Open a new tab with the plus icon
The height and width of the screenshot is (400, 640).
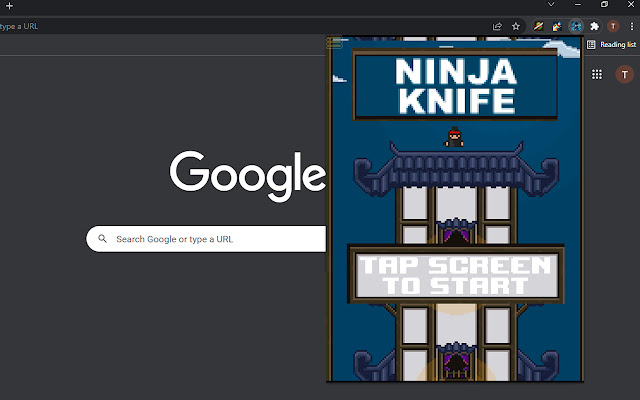[x=9, y=6]
